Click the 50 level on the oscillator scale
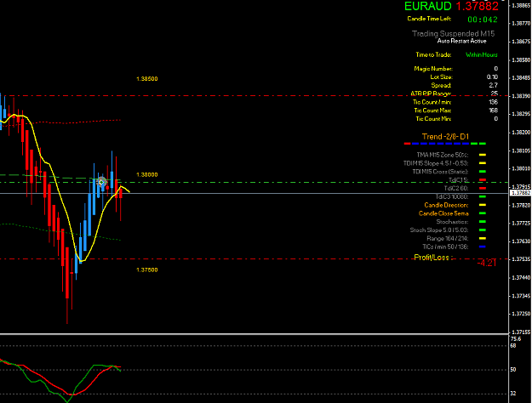This screenshot has width=532, height=403. click(x=513, y=370)
